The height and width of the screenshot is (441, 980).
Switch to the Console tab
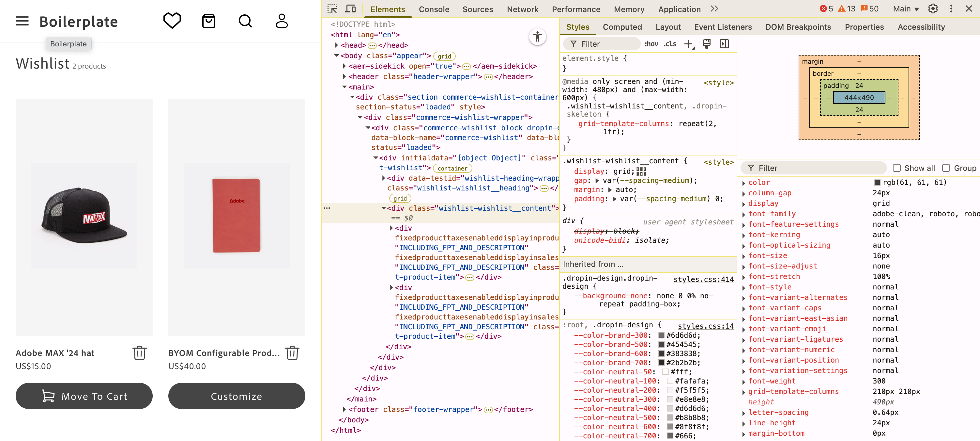pyautogui.click(x=434, y=9)
